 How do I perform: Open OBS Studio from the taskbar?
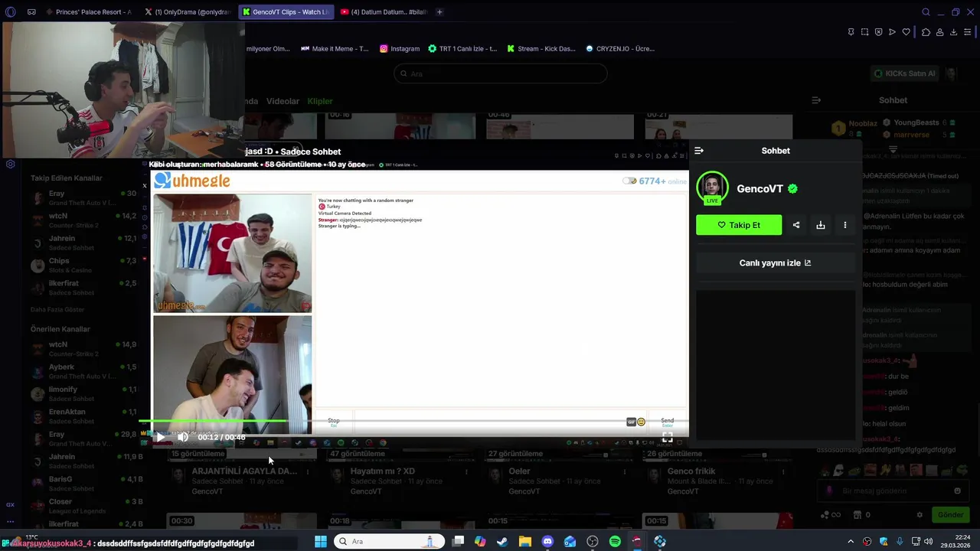tap(593, 541)
